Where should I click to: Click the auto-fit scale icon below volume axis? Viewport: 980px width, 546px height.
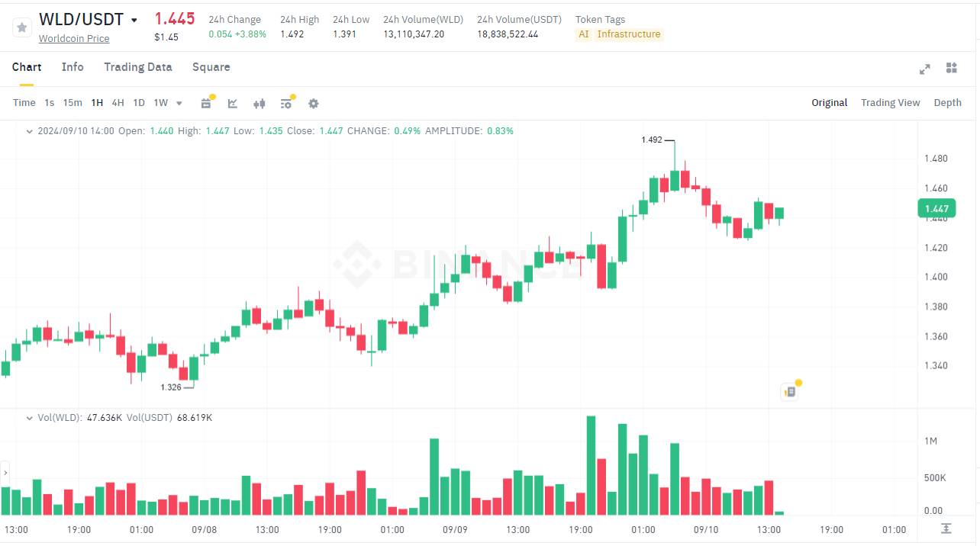(x=946, y=528)
